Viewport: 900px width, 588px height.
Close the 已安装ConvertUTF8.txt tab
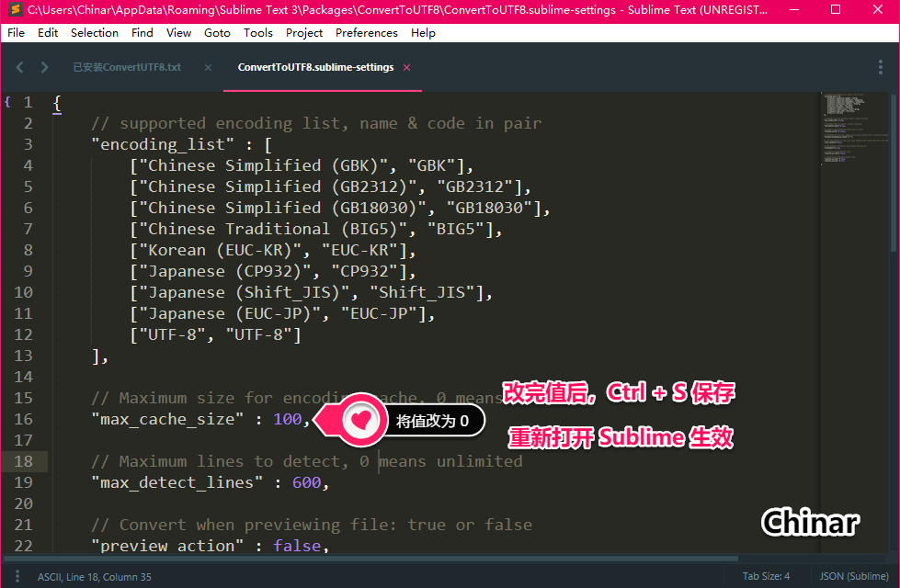coord(206,67)
